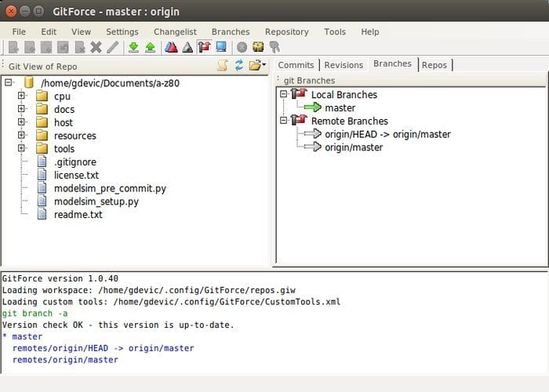Open the Changelist menu
Viewport: 549px width, 392px height.
tap(175, 32)
